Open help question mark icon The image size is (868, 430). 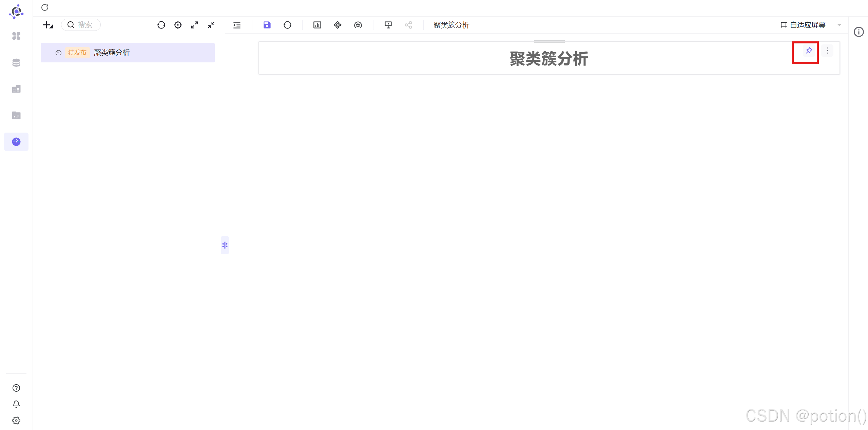point(16,388)
